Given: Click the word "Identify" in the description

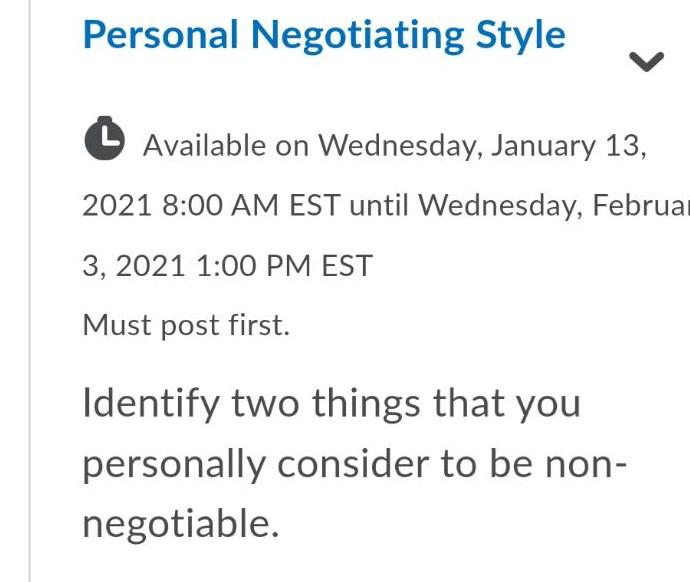Looking at the screenshot, I should coord(150,403).
